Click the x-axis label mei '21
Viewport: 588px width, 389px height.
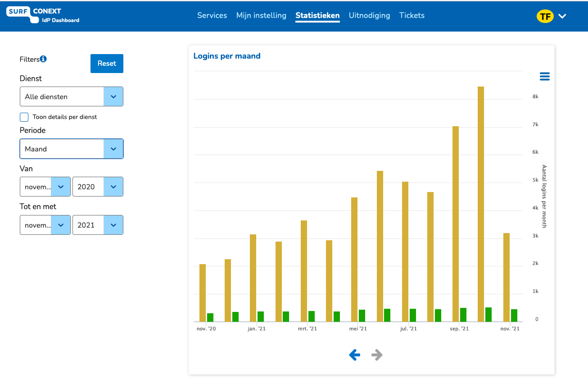tap(358, 329)
